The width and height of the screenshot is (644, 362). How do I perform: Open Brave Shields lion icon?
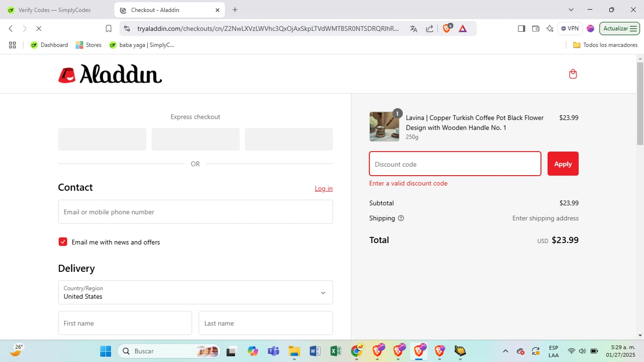pos(447,28)
